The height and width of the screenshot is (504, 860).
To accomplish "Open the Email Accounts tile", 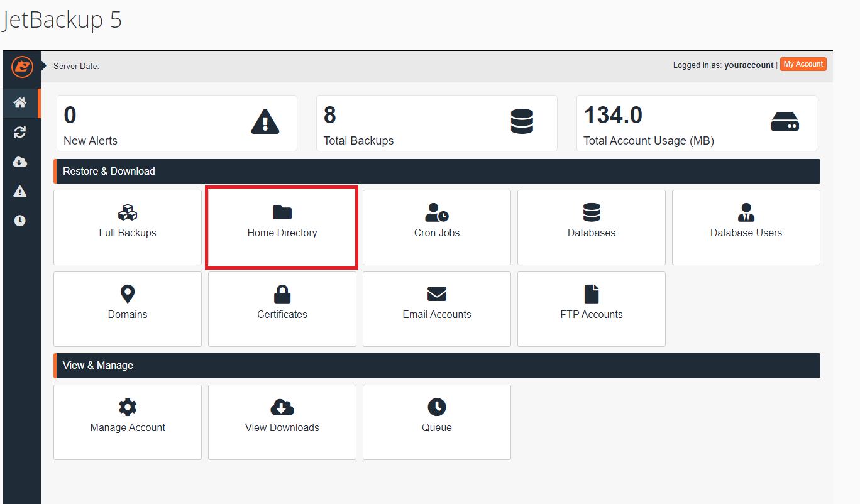I will pyautogui.click(x=437, y=309).
